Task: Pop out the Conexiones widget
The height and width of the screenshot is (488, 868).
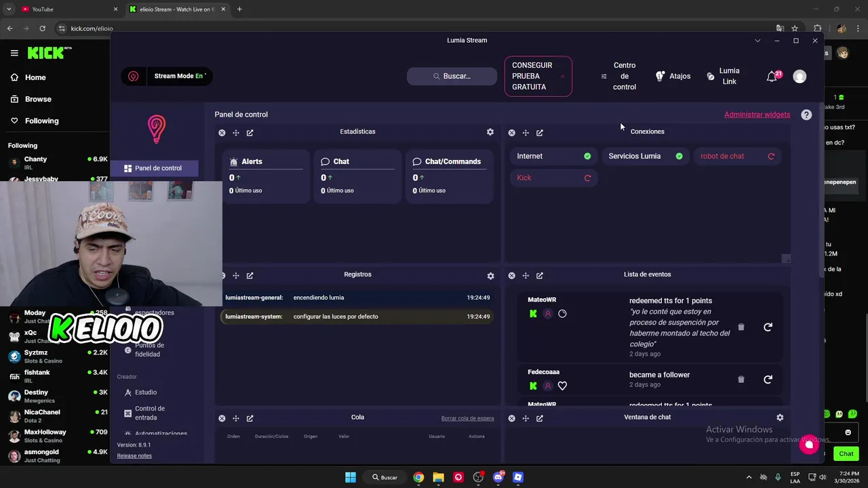Action: coord(540,133)
